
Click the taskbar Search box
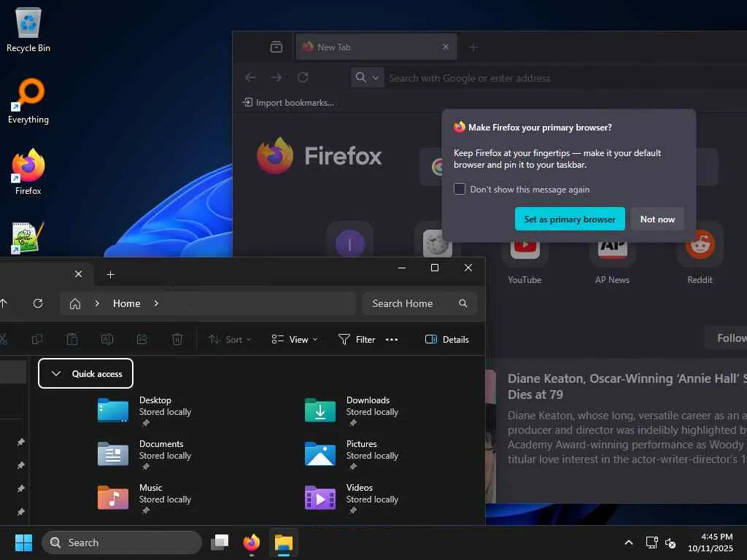(x=122, y=542)
